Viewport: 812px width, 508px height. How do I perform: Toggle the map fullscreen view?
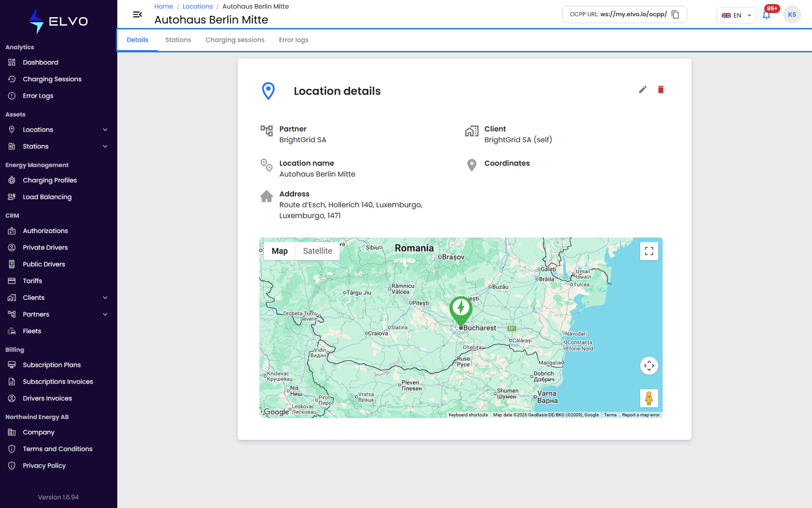pos(649,251)
